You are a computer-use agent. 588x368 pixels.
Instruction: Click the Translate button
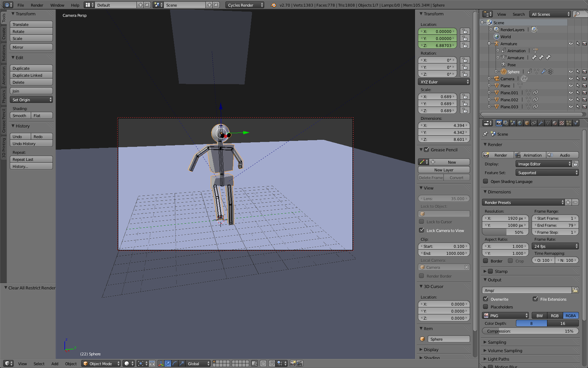click(x=31, y=25)
